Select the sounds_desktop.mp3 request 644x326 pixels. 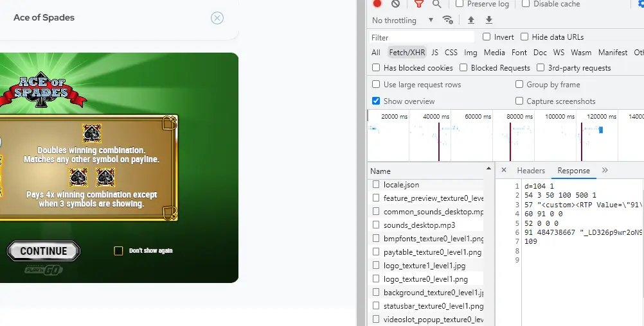click(x=426, y=225)
